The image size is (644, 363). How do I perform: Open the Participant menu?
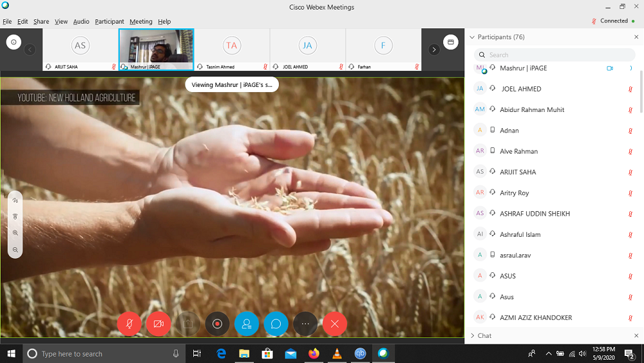point(109,21)
